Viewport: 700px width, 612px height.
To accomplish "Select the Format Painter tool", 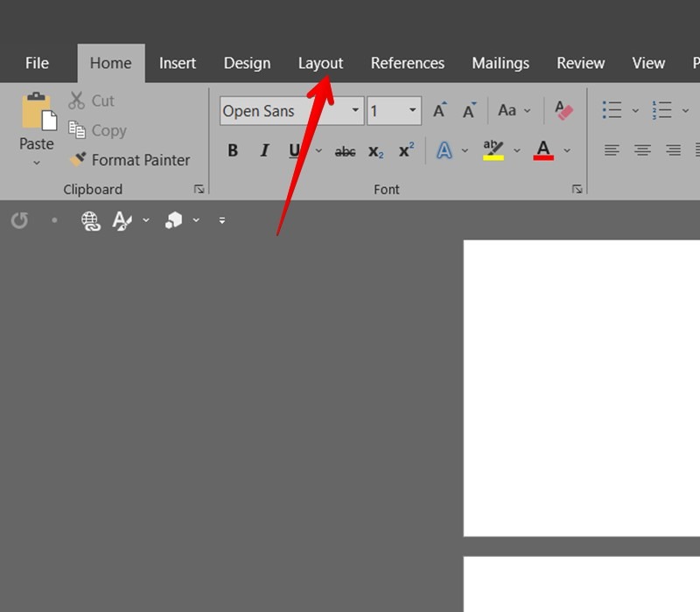I will (x=129, y=160).
